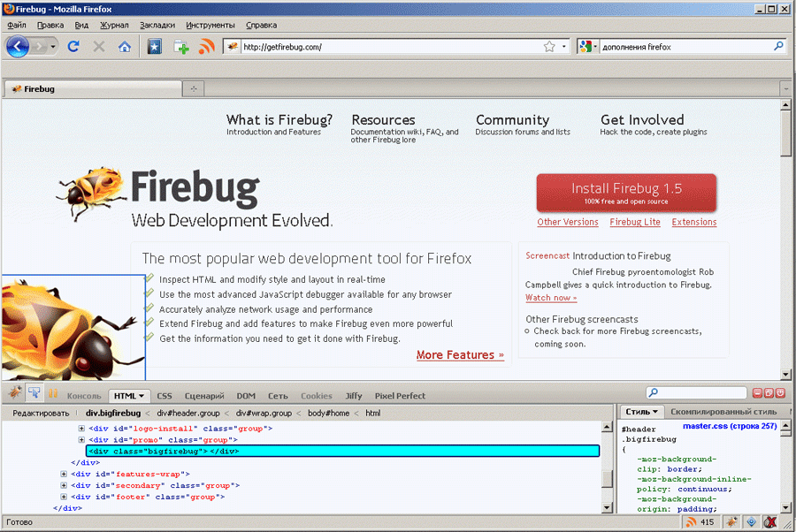Go back with the browser Back arrow

[x=18, y=47]
